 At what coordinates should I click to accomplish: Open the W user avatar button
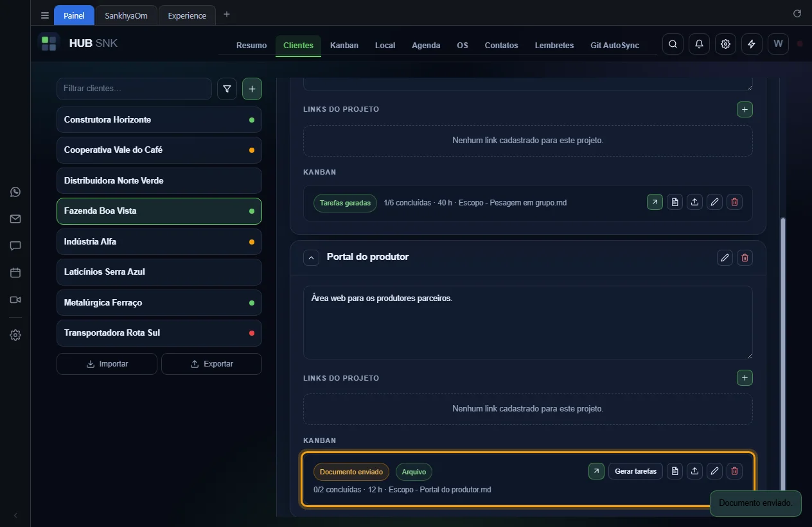[778, 44]
